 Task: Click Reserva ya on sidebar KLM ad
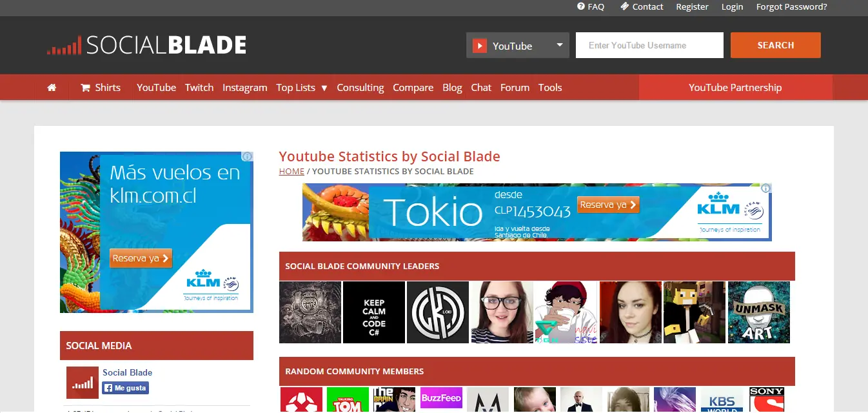[x=141, y=258]
